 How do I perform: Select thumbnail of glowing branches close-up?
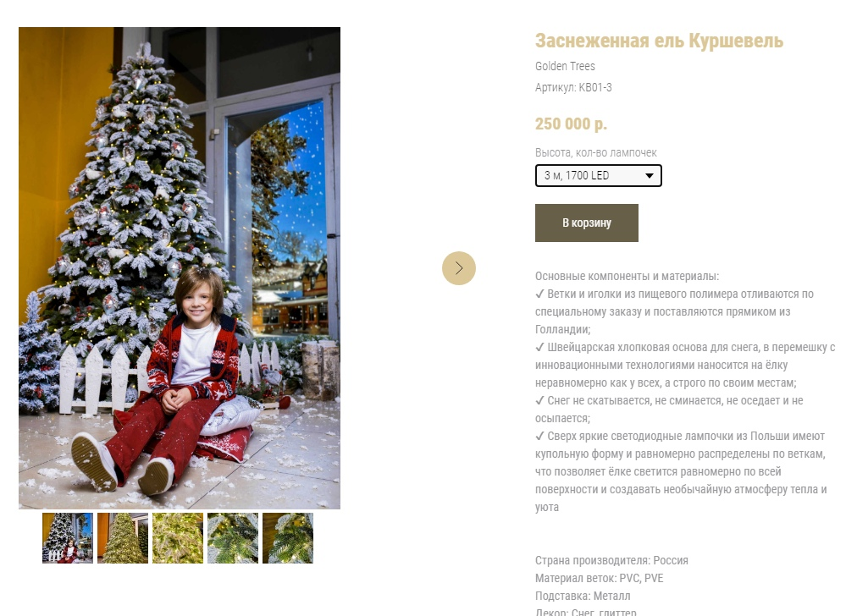coord(178,538)
